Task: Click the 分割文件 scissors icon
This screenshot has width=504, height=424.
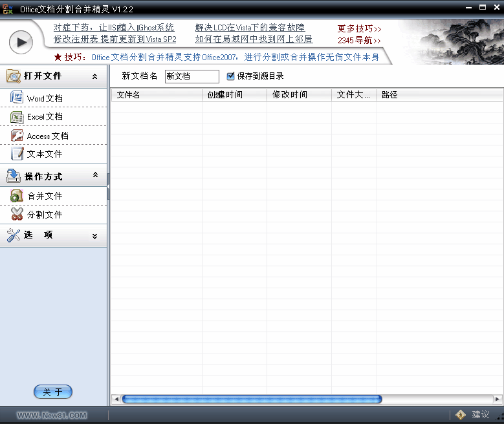Action: 17,214
